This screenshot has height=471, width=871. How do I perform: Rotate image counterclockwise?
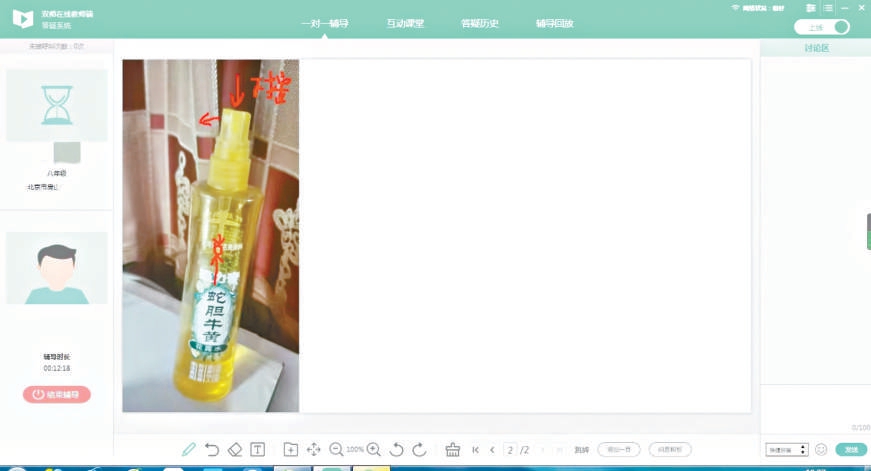(x=396, y=450)
